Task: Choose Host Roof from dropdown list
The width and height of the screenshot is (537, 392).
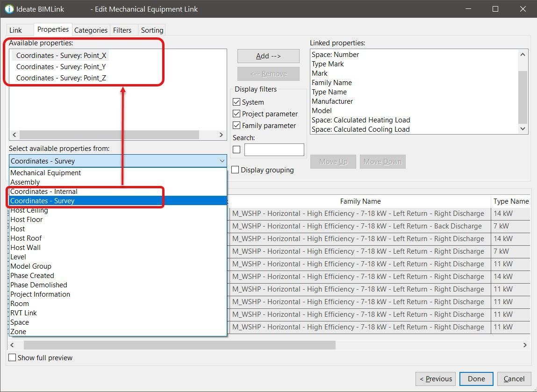Action: 118,238
